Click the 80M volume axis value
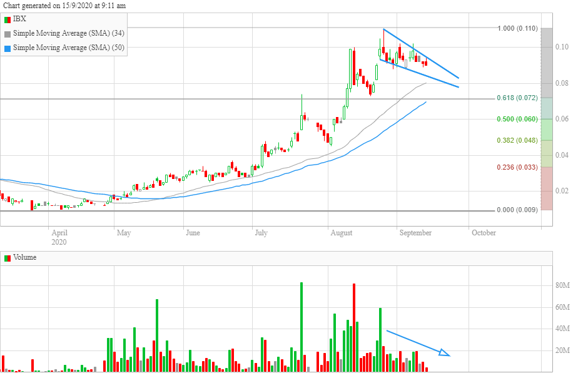 pos(562,285)
